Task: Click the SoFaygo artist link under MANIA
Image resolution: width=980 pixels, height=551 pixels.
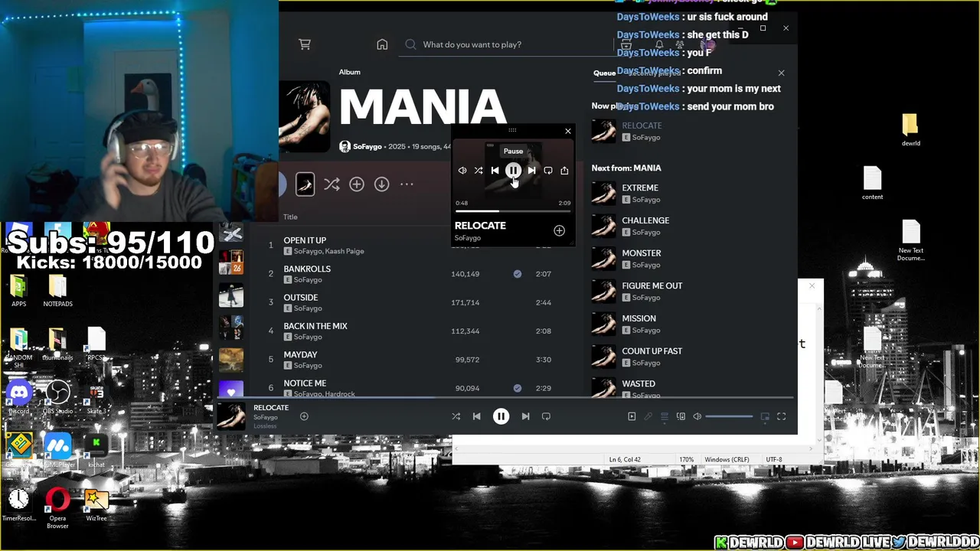Action: pyautogui.click(x=367, y=146)
